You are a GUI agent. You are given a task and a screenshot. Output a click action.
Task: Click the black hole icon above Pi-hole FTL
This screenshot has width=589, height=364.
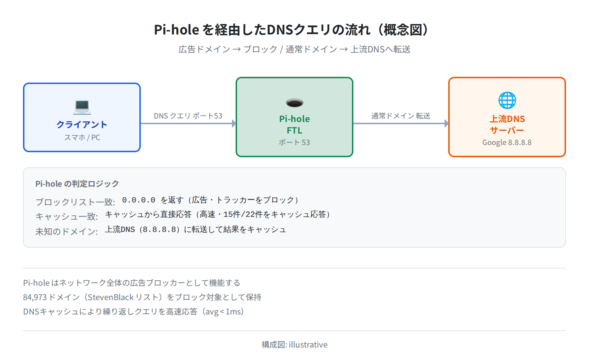[294, 103]
